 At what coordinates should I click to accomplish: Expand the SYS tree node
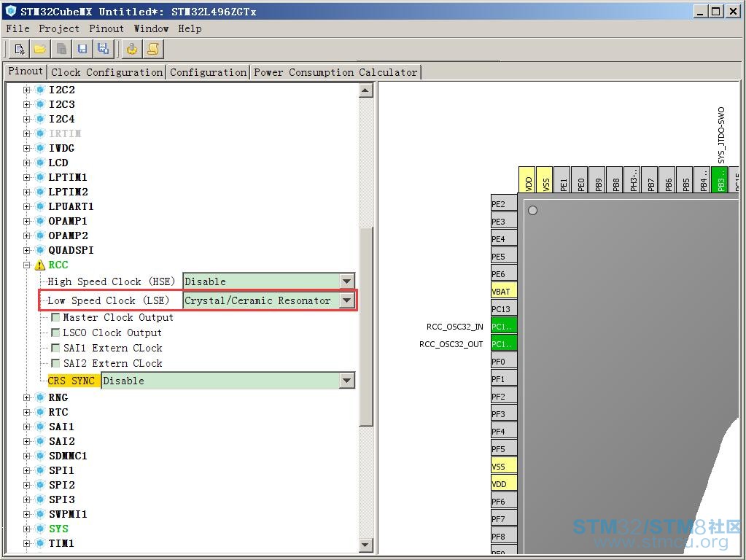coord(27,529)
